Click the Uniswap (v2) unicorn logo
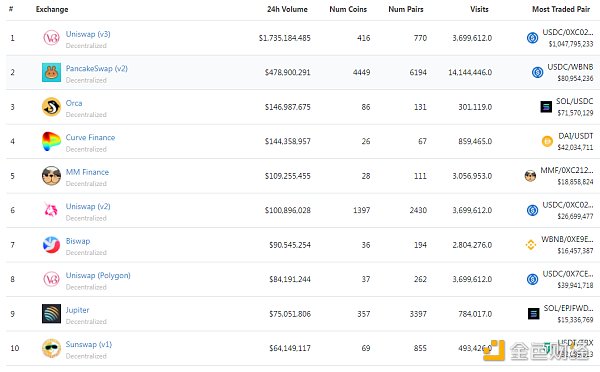The height and width of the screenshot is (372, 600). click(51, 210)
